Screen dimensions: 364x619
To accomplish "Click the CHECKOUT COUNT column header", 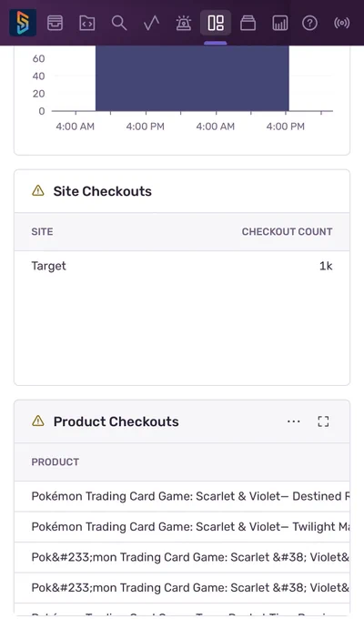I will click(x=287, y=232).
